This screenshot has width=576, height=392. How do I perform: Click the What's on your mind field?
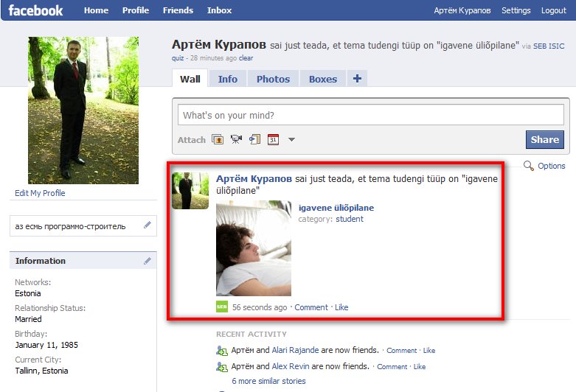(372, 116)
